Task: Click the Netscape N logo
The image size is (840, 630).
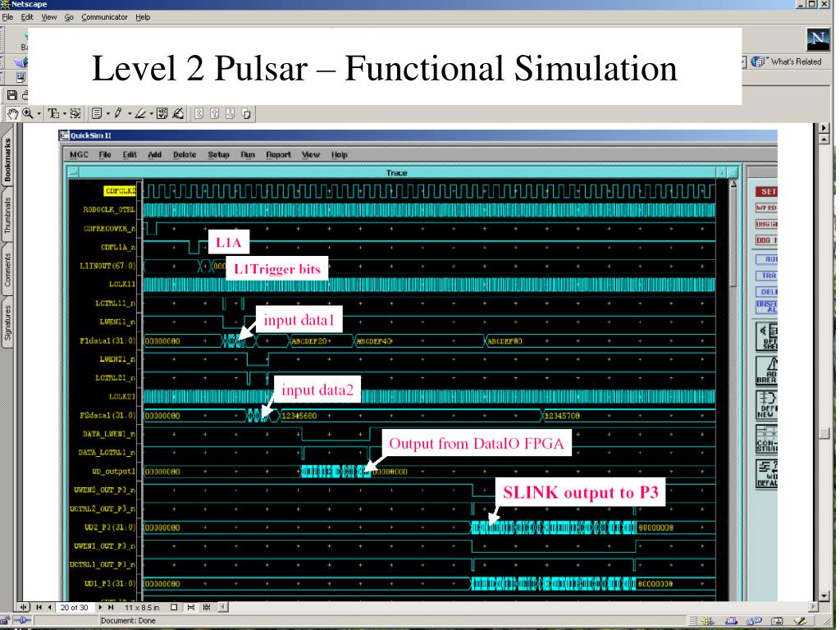Action: click(818, 39)
